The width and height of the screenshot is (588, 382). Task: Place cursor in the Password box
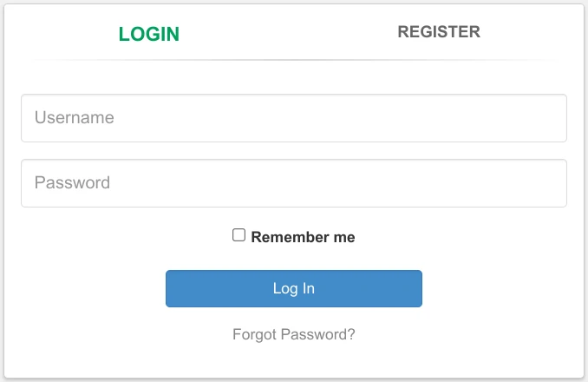click(293, 183)
